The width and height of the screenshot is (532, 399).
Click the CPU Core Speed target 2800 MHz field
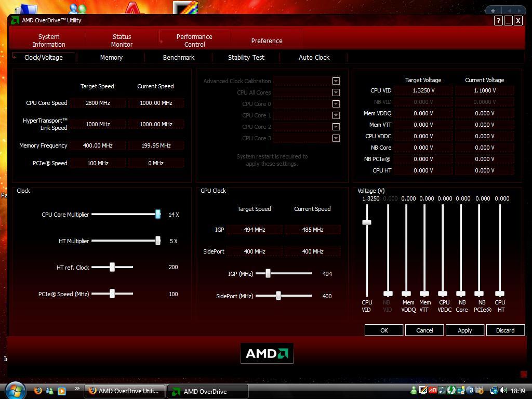pyautogui.click(x=98, y=103)
